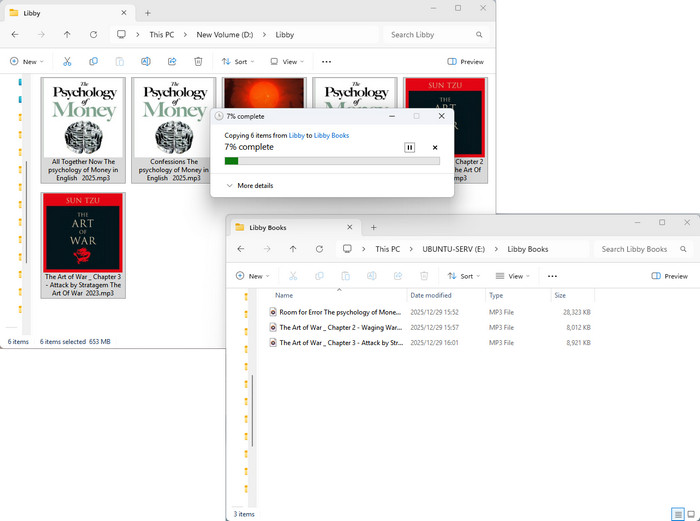Click New Volume (D:) breadcrumb
700x521 pixels.
[x=225, y=34]
